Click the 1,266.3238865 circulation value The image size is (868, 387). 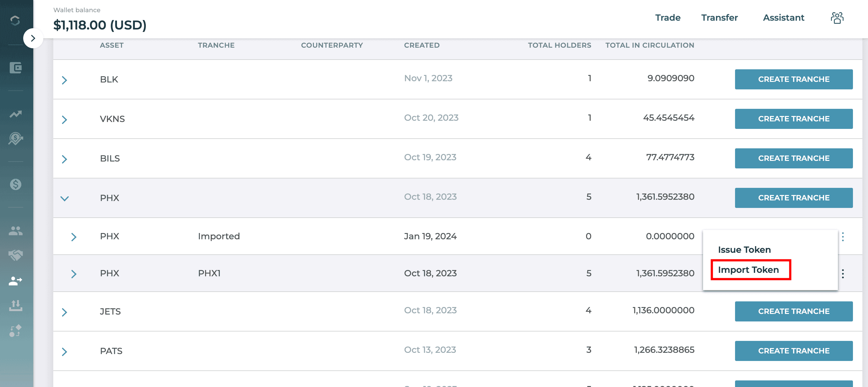click(x=664, y=350)
